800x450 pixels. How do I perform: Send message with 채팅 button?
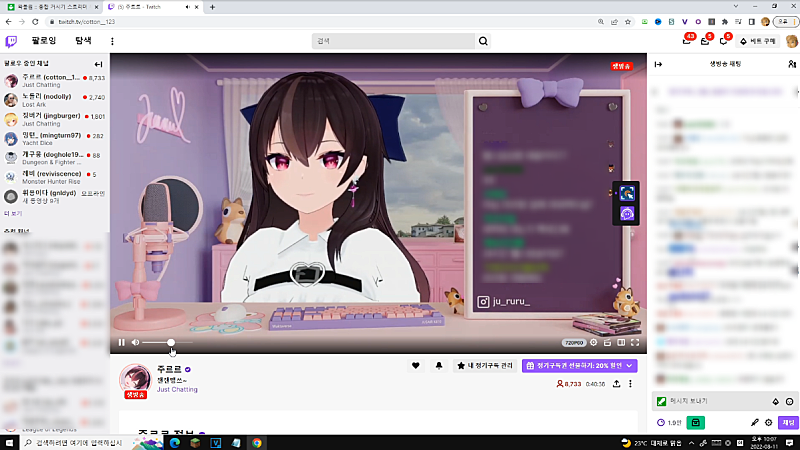pos(788,422)
